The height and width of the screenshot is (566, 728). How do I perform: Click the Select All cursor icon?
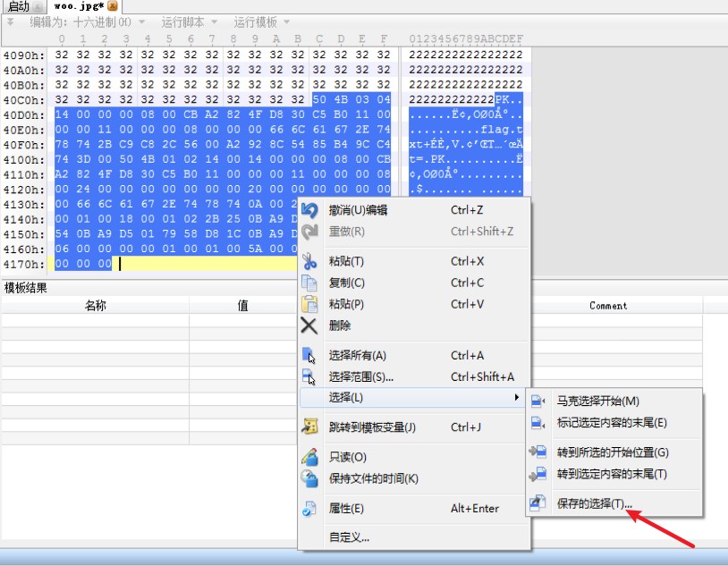point(309,355)
